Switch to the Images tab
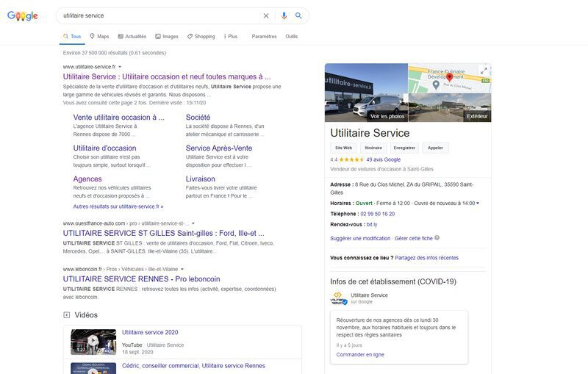This screenshot has height=374, width=588. pos(167,36)
